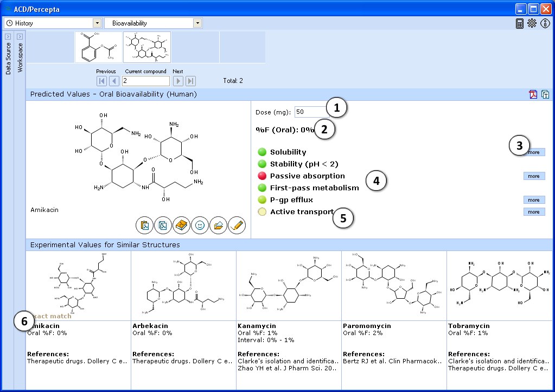Expand the Workspace side panel
Viewport: 555px width, 392px height.
tap(20, 36)
